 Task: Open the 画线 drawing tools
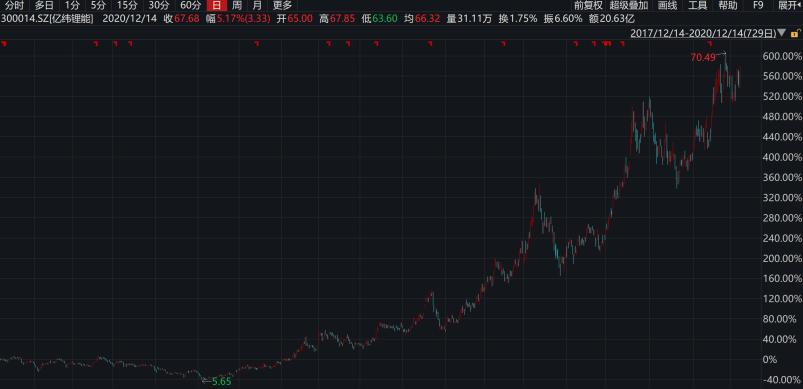[667, 6]
